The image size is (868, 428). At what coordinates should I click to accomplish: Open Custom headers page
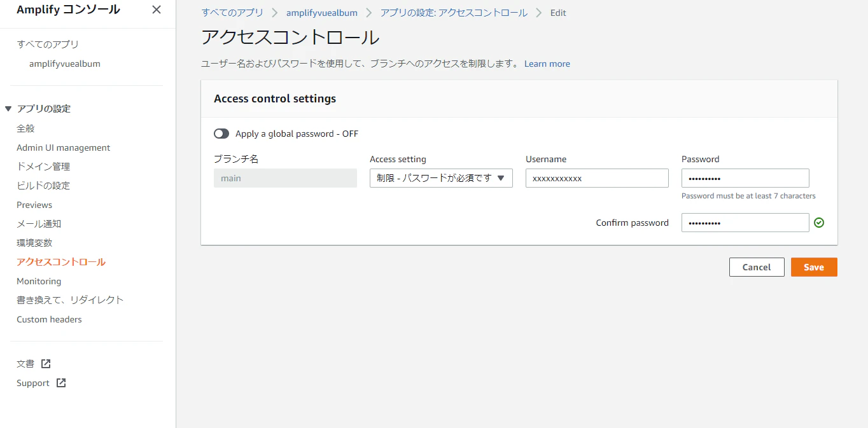[49, 319]
